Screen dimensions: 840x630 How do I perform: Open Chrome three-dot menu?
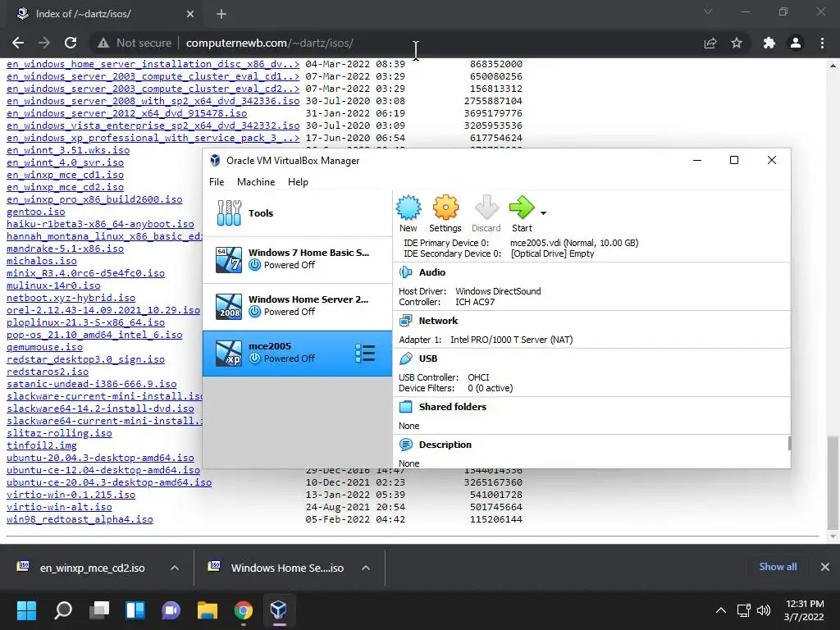(x=822, y=43)
